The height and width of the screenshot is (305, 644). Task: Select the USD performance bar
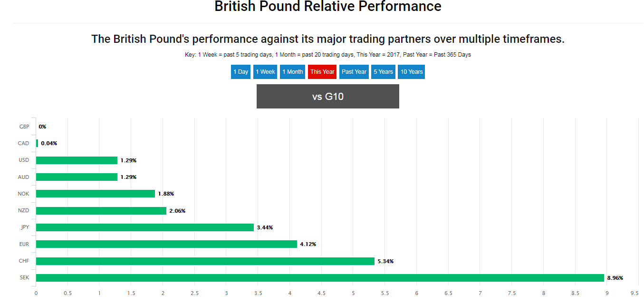77,160
